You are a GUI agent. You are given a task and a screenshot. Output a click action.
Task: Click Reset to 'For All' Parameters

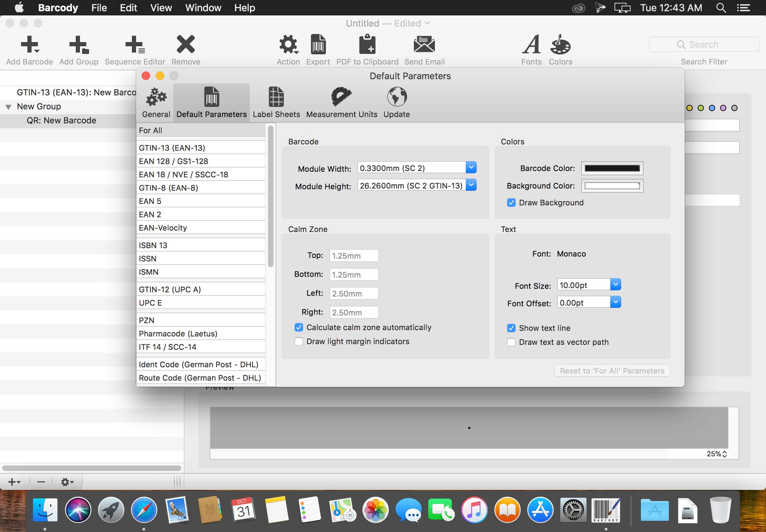pyautogui.click(x=612, y=371)
